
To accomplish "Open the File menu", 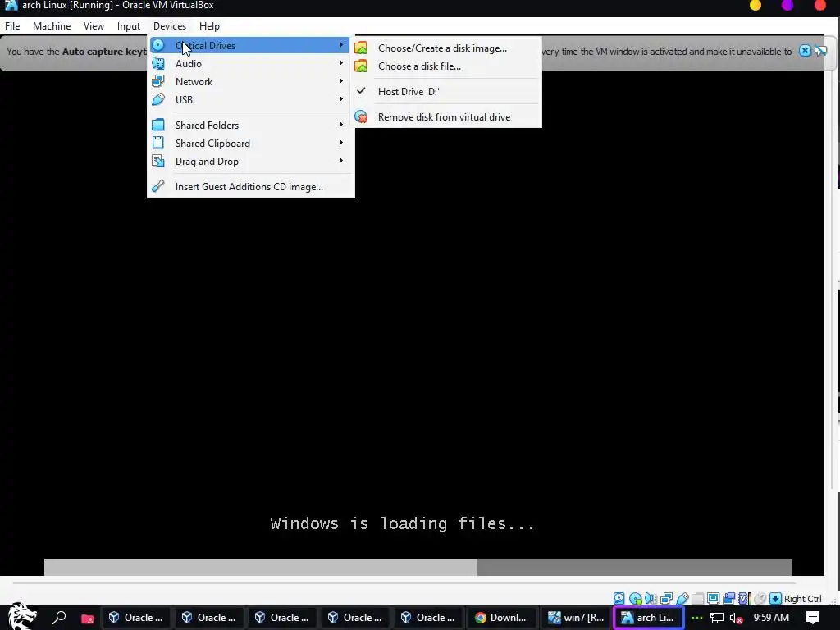I will tap(12, 25).
